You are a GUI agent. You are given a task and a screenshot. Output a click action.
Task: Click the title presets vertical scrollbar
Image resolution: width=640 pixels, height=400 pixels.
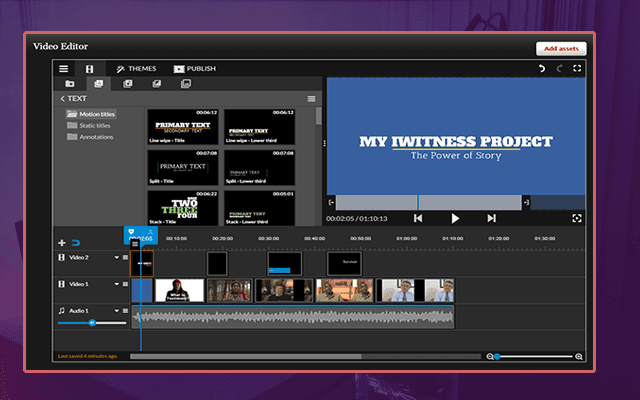[x=318, y=116]
